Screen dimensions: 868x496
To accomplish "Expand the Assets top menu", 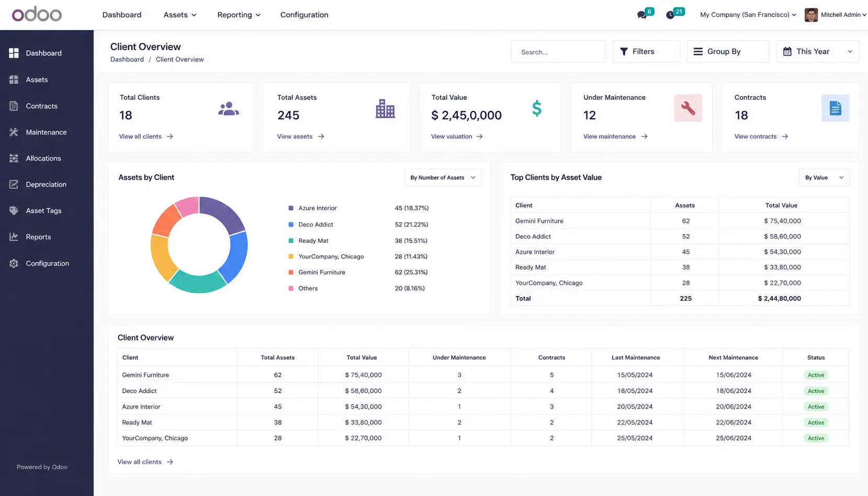I will tap(179, 15).
